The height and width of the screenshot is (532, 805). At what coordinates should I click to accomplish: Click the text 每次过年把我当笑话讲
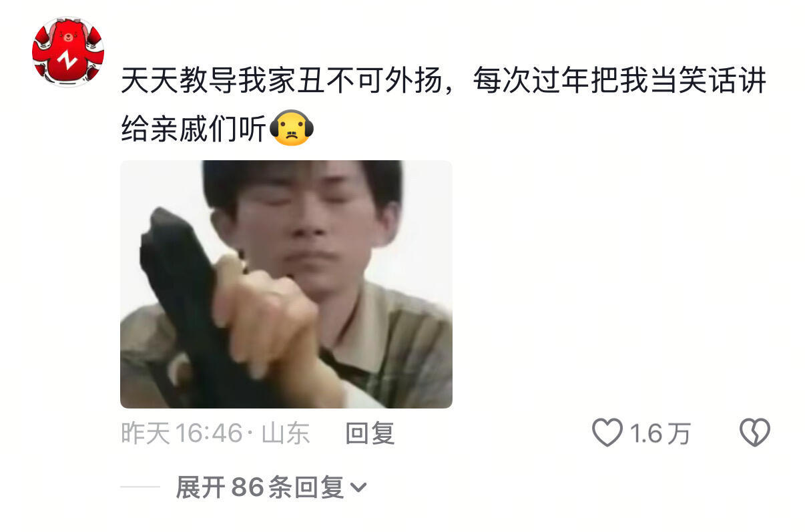tap(619, 81)
